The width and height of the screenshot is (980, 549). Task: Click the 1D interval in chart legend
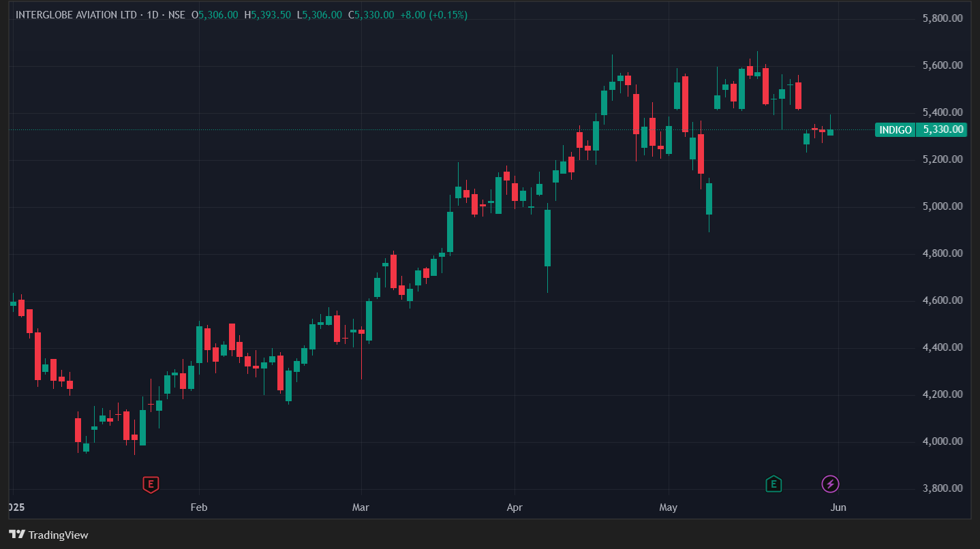151,15
